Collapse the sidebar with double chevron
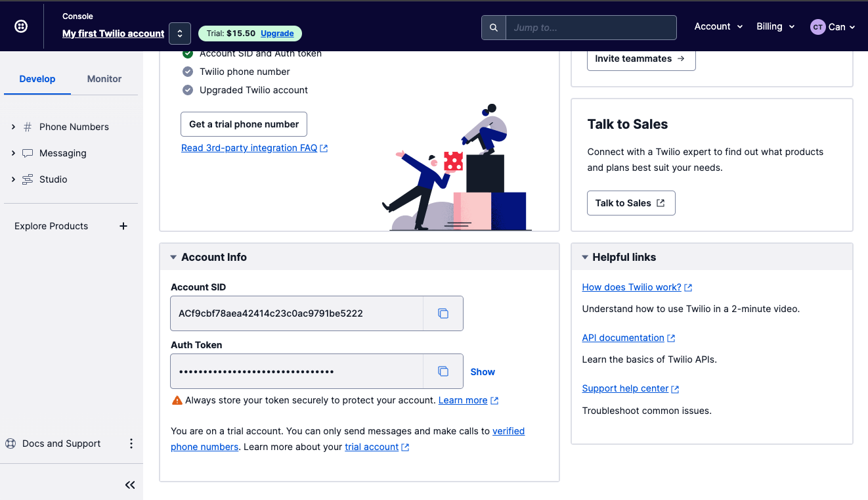This screenshot has width=868, height=500. 130,485
